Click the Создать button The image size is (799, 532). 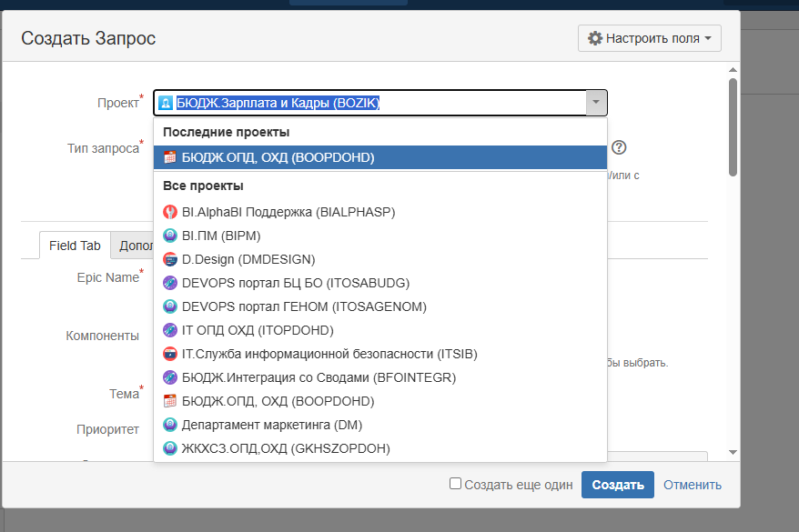click(x=618, y=485)
